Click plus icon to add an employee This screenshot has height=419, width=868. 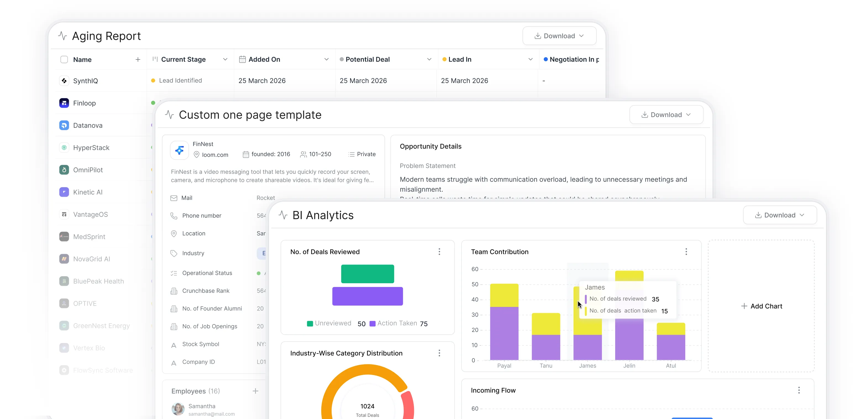(x=255, y=391)
